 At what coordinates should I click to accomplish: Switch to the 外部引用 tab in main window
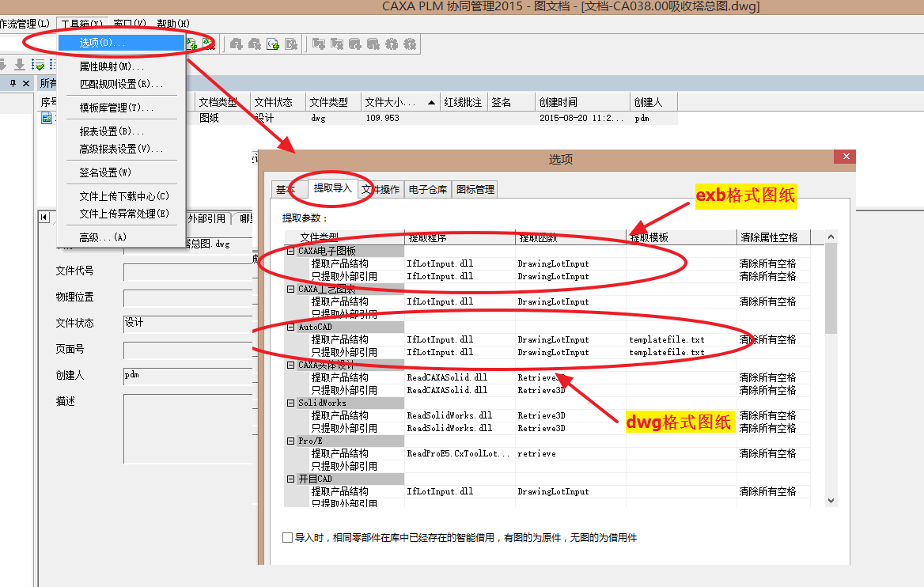(x=206, y=218)
